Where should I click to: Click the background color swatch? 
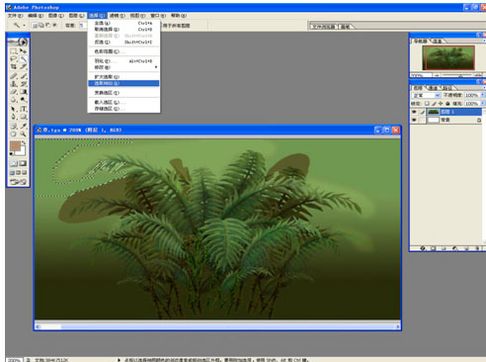tap(21, 152)
